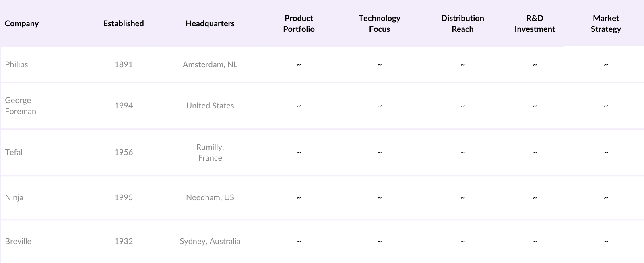Select the Market Strategy column header
The height and width of the screenshot is (263, 644).
coord(606,23)
